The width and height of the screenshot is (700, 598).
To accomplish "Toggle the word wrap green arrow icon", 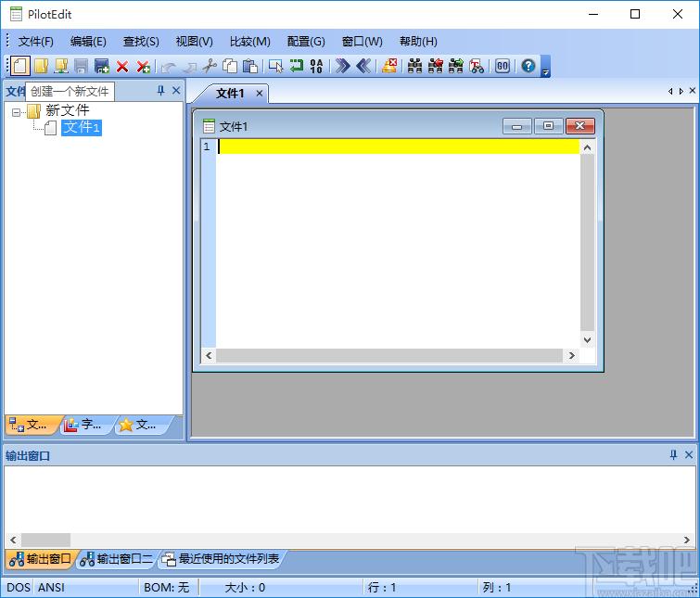I will pos(297,66).
